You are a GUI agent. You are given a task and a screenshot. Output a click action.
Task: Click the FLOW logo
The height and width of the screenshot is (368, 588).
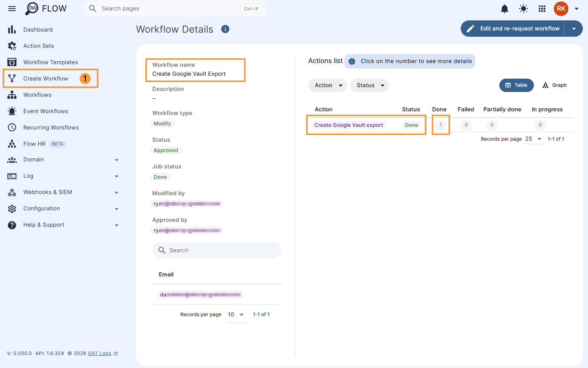click(x=46, y=9)
